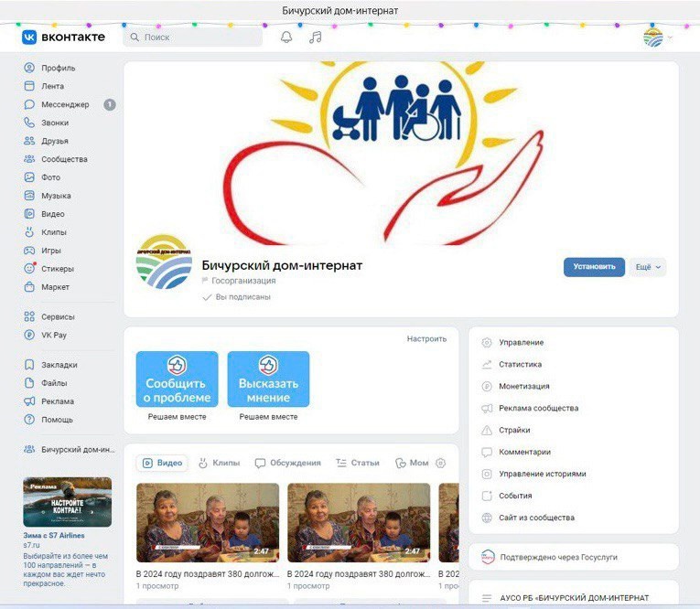Open Управление community settings
700x609 pixels.
click(x=512, y=343)
